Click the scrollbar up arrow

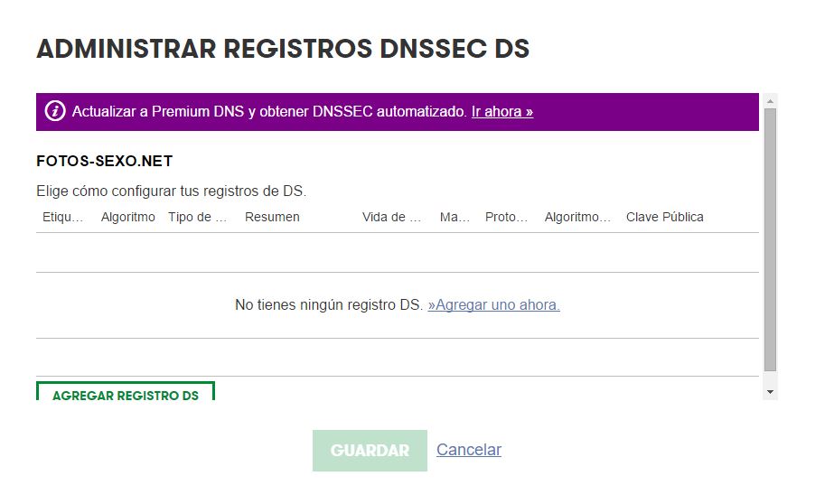(770, 101)
